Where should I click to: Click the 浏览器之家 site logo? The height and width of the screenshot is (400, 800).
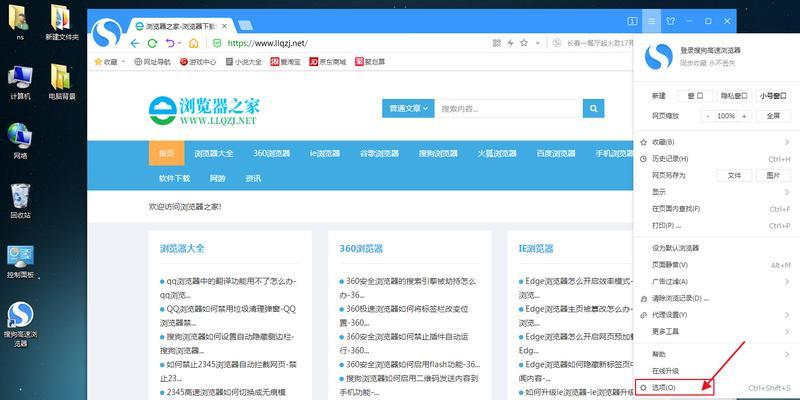(205, 111)
